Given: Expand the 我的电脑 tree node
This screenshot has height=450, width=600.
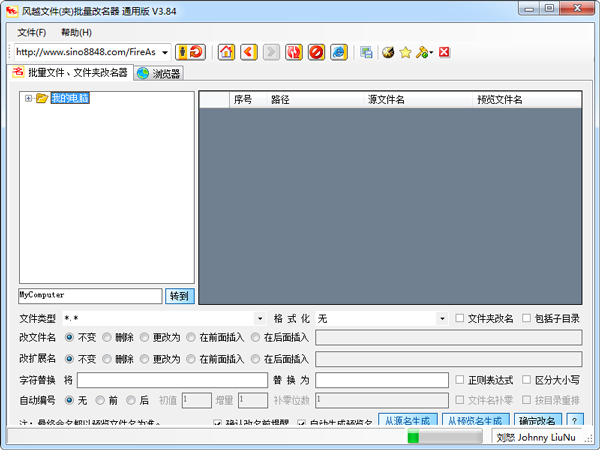Looking at the screenshot, I should 28,98.
